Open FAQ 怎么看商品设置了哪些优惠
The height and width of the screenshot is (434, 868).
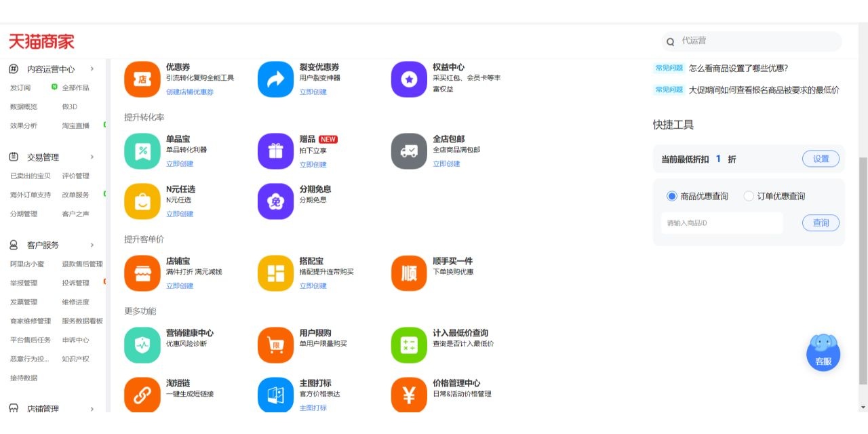coord(738,68)
